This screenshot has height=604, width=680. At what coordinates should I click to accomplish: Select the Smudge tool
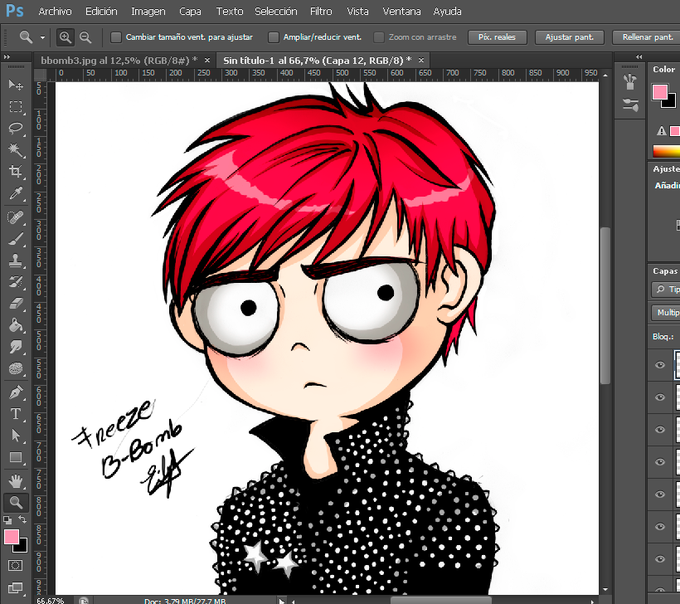[16, 347]
